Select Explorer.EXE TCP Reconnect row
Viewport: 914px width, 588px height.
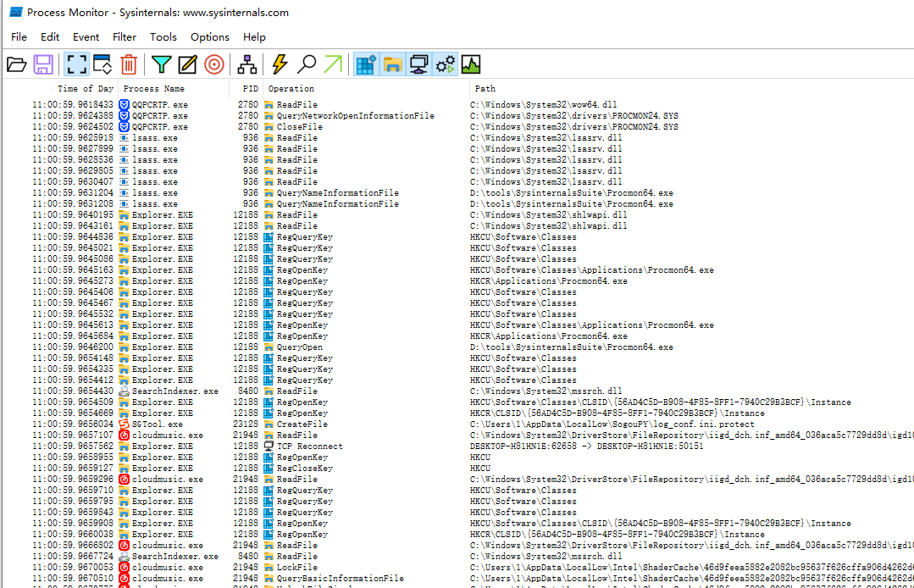[x=458, y=447]
